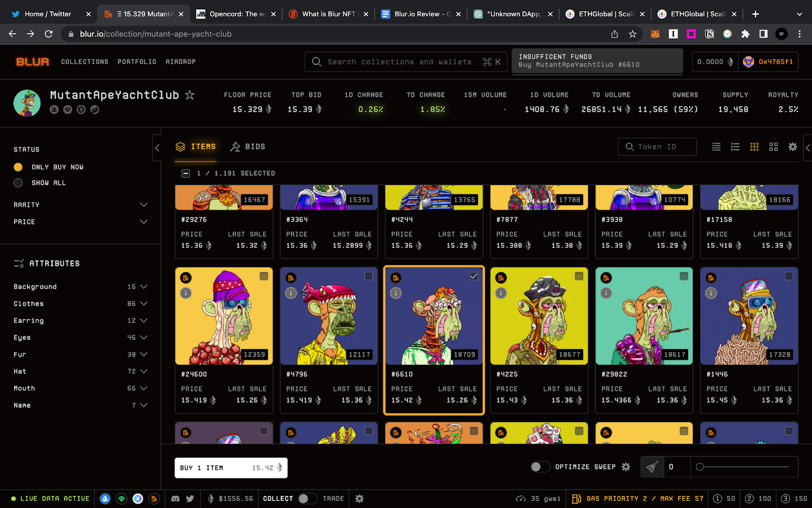The height and width of the screenshot is (508, 812).
Task: Favorite MutantApeYachtClub with the star icon
Action: coord(190,95)
